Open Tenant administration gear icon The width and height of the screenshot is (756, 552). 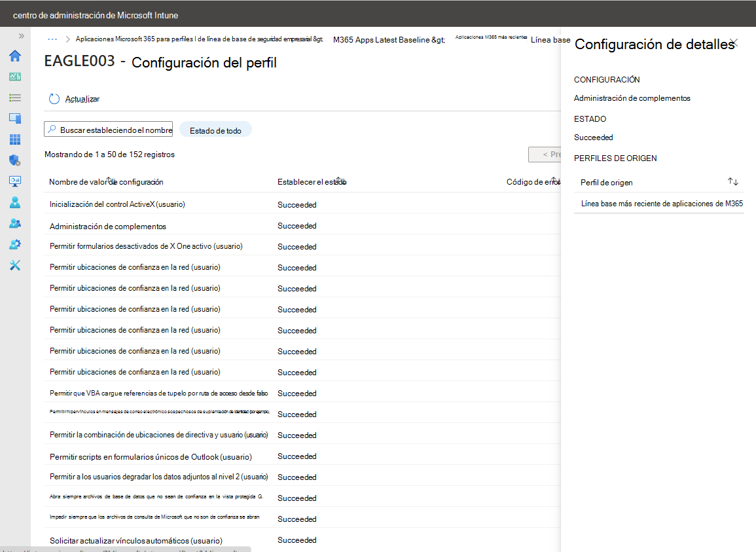coord(15,244)
